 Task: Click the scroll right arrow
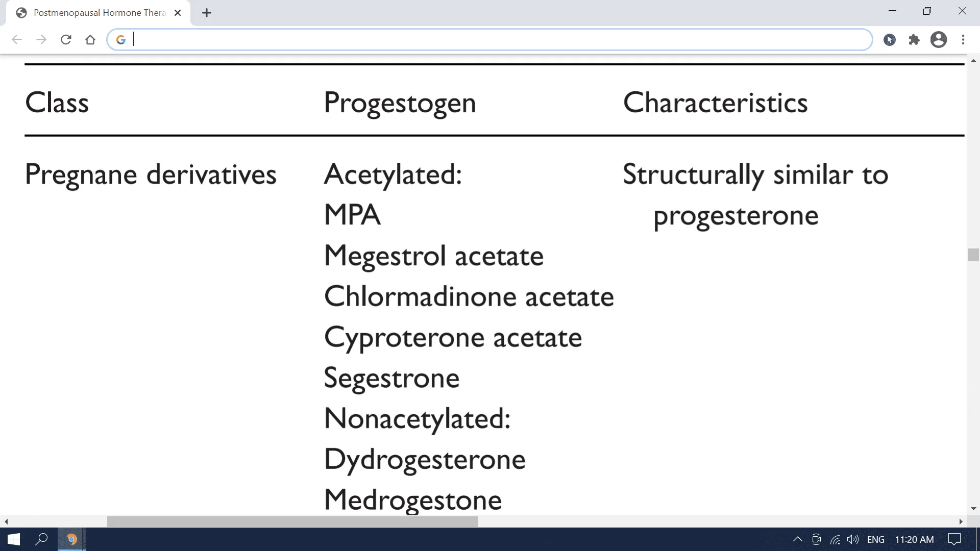[961, 521]
